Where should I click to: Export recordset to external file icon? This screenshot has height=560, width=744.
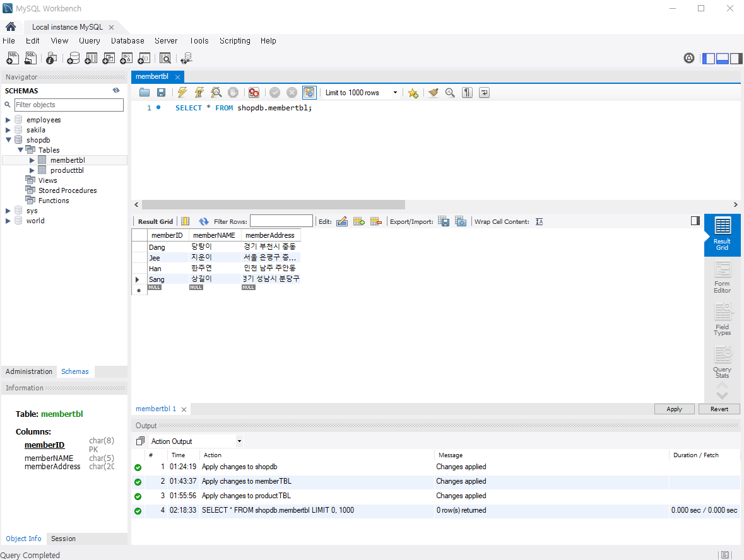pos(444,221)
